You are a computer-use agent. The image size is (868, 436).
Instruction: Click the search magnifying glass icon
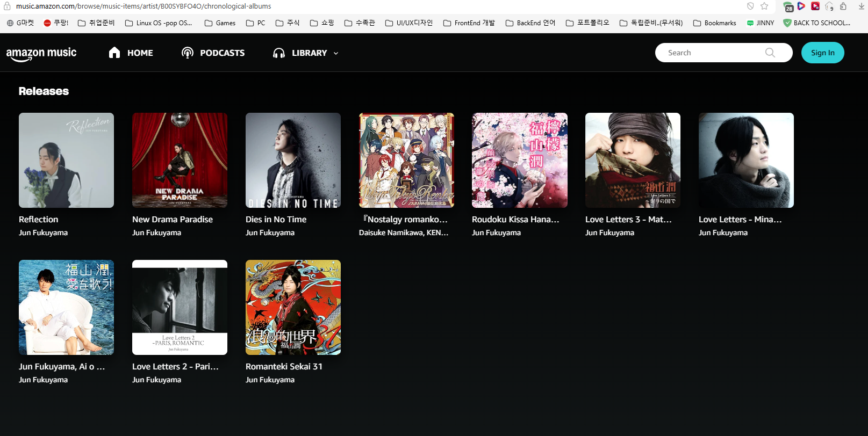pyautogui.click(x=770, y=53)
